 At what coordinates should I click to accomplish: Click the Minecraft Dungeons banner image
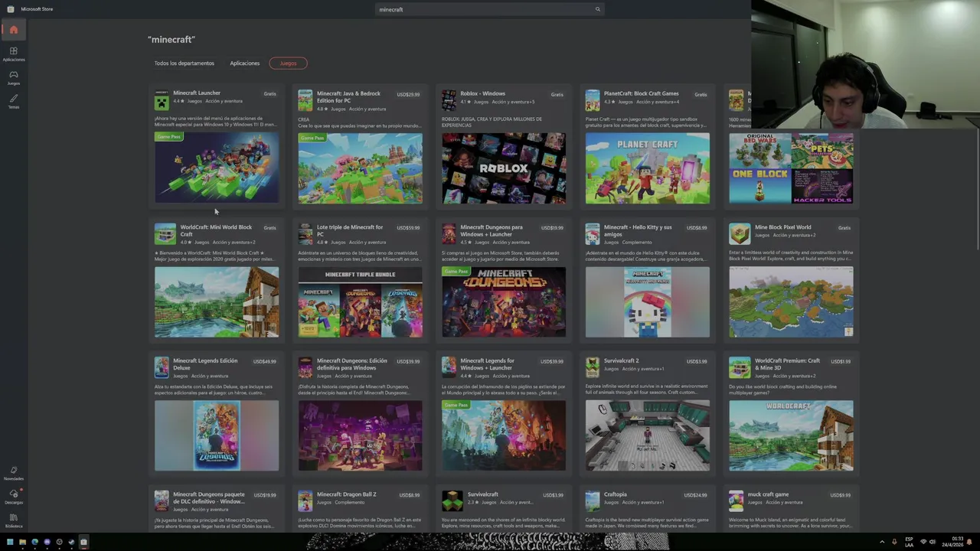coord(504,302)
